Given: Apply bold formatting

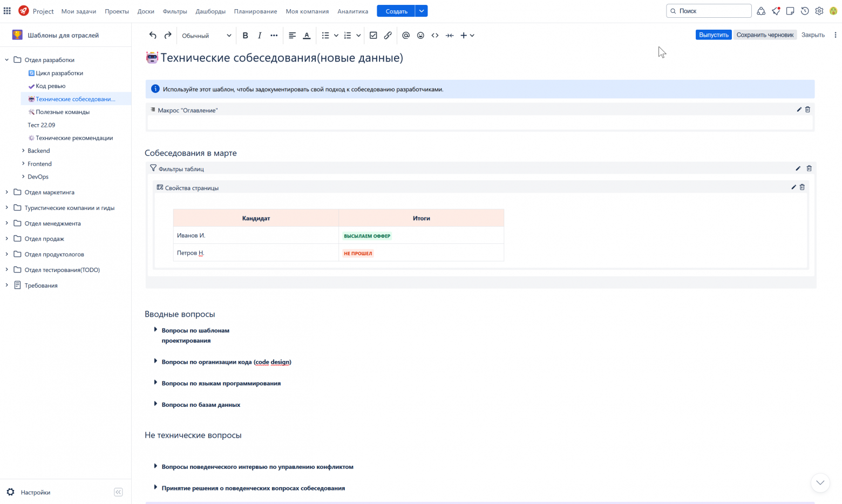Looking at the screenshot, I should [245, 35].
